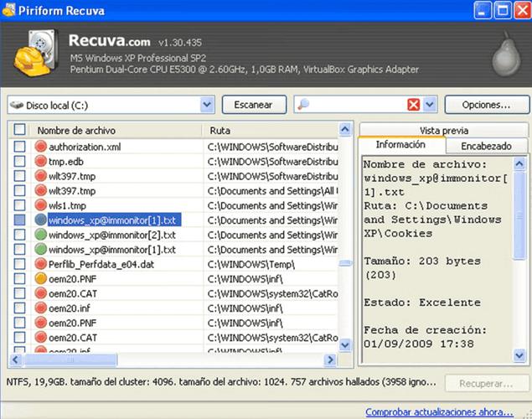Click the file list horizontal scrollbar thumb
Viewport: 532px width, 419px height.
(x=70, y=360)
